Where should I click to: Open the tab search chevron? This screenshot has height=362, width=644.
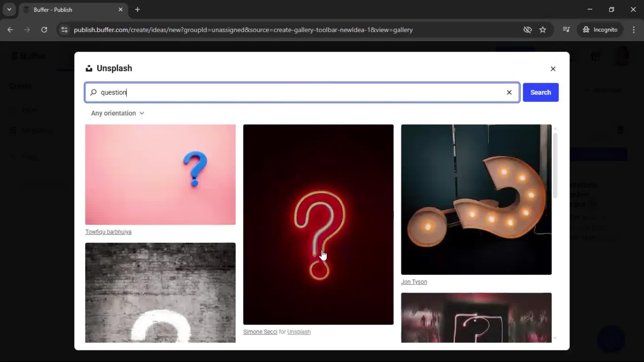click(x=9, y=9)
